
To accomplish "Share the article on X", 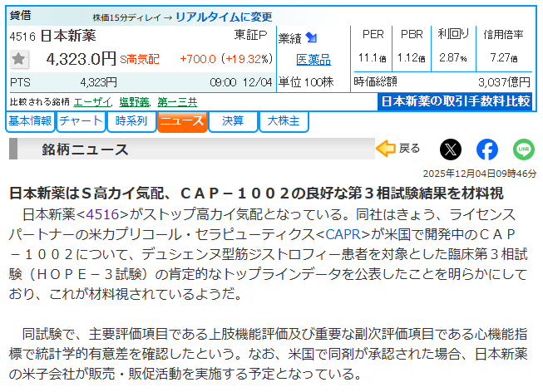I will pos(450,149).
